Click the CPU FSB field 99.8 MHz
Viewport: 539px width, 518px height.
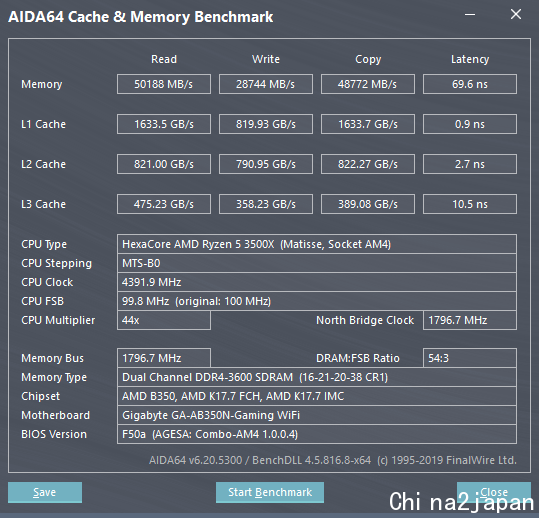click(317, 301)
